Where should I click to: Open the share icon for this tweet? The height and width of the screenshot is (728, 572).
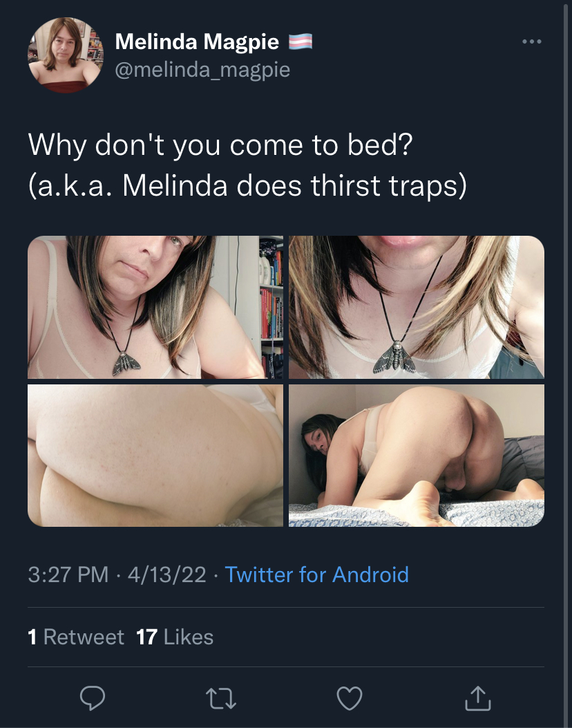click(x=478, y=698)
